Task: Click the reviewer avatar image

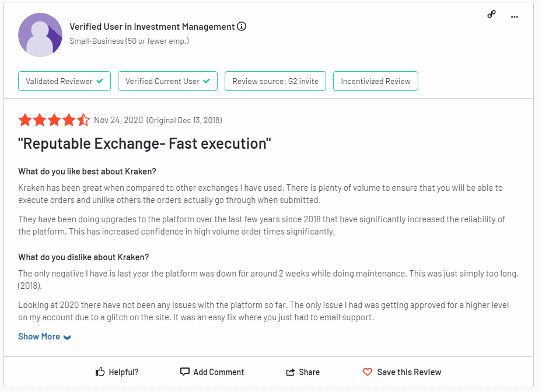Action: pos(40,35)
